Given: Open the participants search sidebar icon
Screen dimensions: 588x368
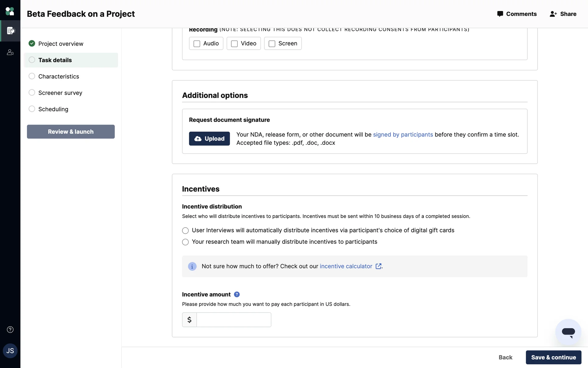Looking at the screenshot, I should point(10,52).
